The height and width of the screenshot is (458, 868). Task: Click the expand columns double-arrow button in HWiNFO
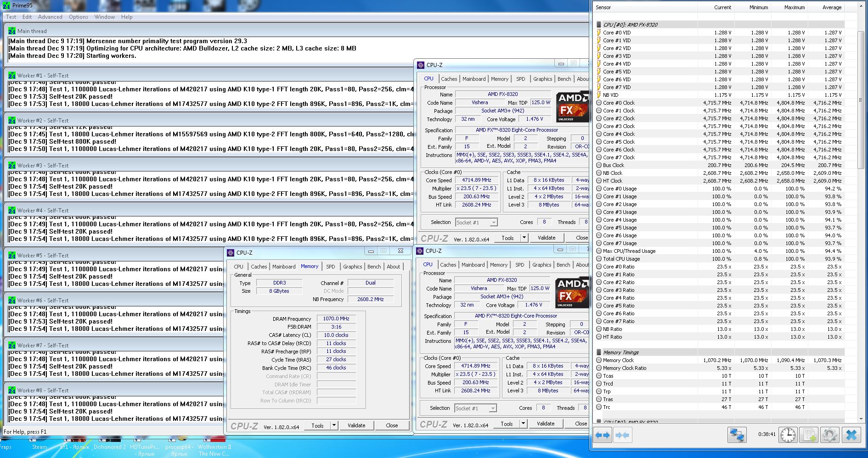(x=602, y=435)
